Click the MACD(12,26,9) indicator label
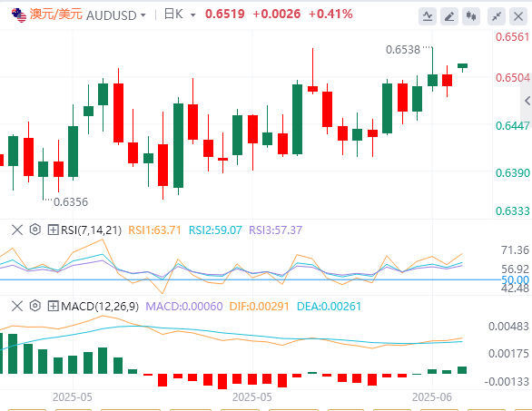Screen dimensions: 532x411 pyautogui.click(x=100, y=307)
